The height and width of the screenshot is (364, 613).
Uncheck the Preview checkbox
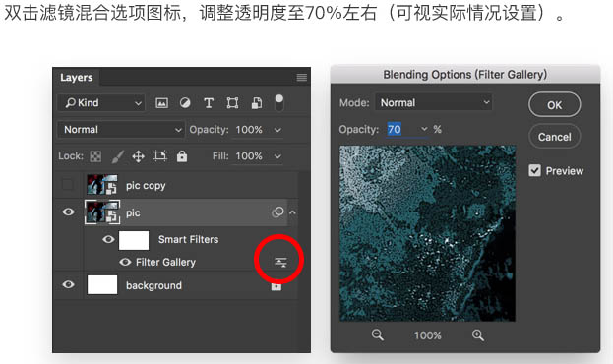[x=534, y=170]
